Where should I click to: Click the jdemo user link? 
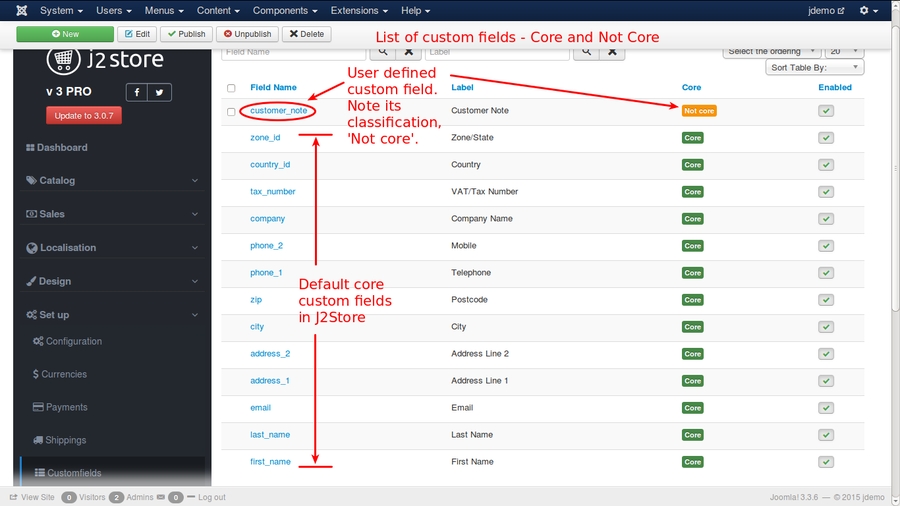point(826,10)
